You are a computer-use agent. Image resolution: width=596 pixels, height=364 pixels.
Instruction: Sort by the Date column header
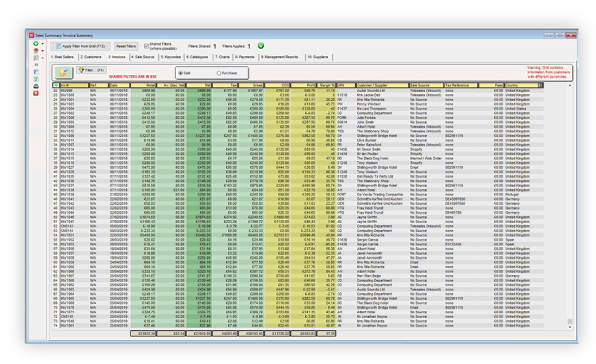119,85
